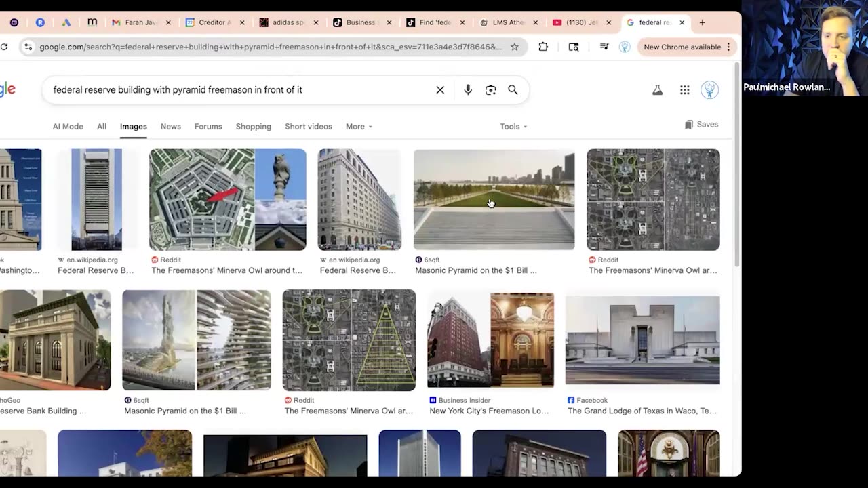Close the adidas tab
This screenshot has height=488, width=868.
(315, 22)
